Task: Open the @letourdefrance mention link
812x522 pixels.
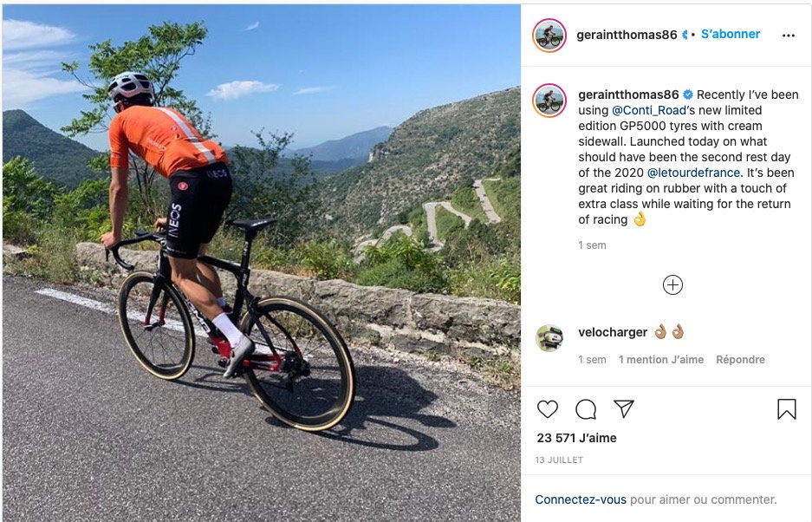Action: pyautogui.click(x=693, y=173)
